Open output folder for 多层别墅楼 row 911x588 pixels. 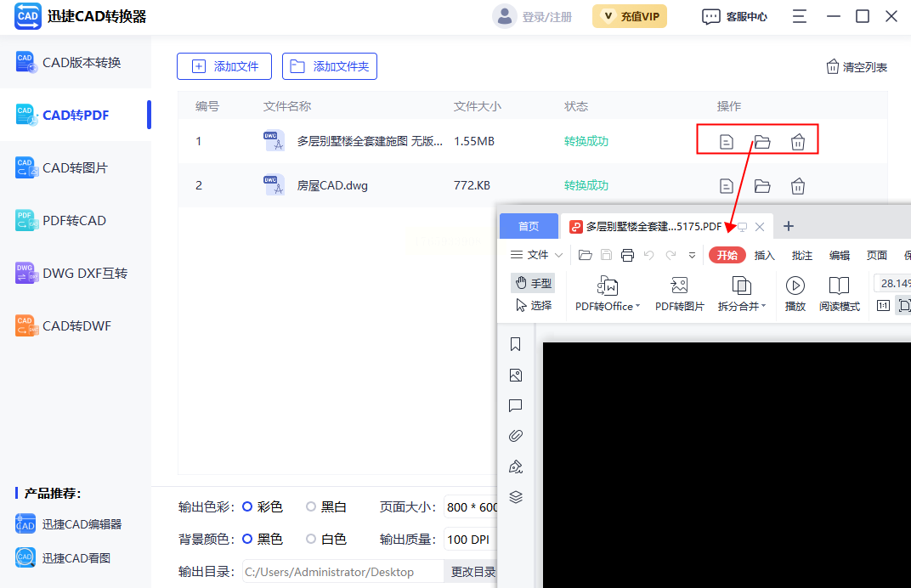[x=762, y=141]
